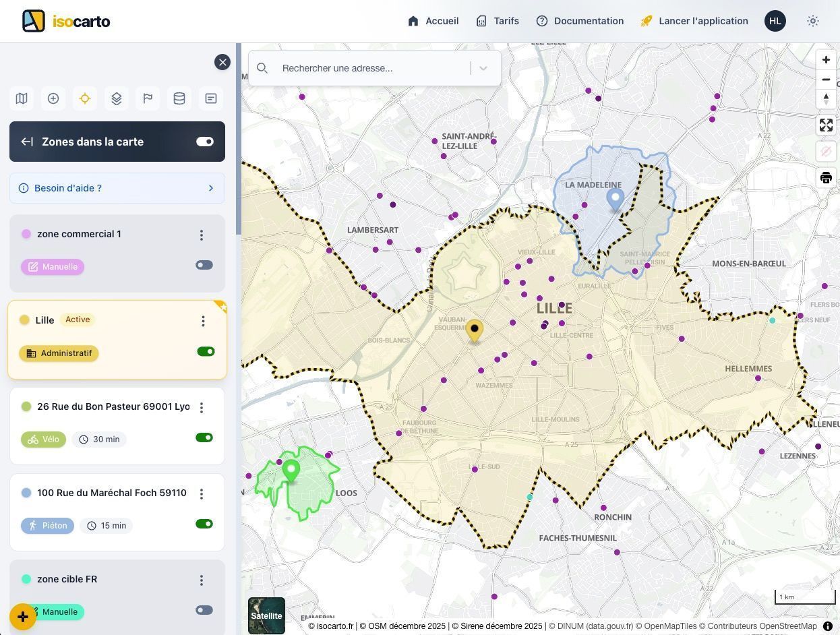Viewport: 840px width, 635px height.
Task: Open the flag icon panel
Action: (x=148, y=98)
